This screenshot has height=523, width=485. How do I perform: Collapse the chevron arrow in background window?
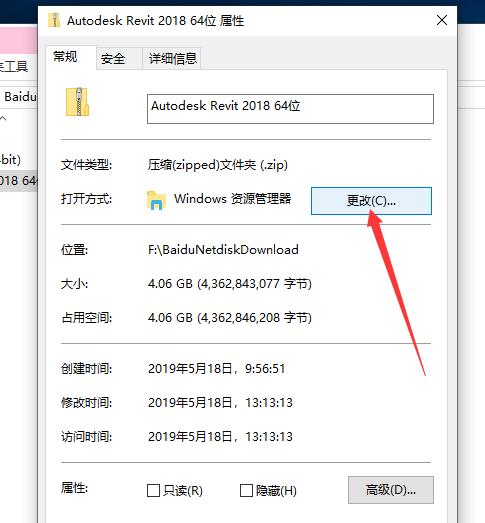coord(3,118)
